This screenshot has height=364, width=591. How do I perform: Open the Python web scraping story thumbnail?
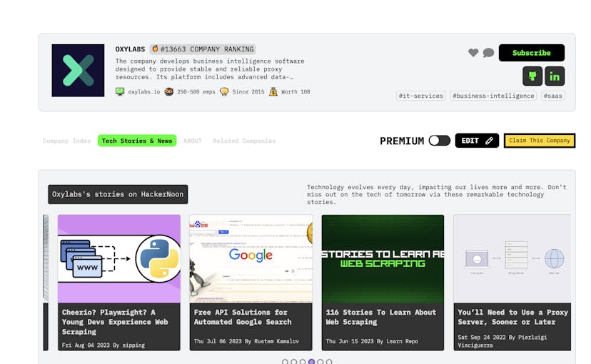click(x=119, y=259)
